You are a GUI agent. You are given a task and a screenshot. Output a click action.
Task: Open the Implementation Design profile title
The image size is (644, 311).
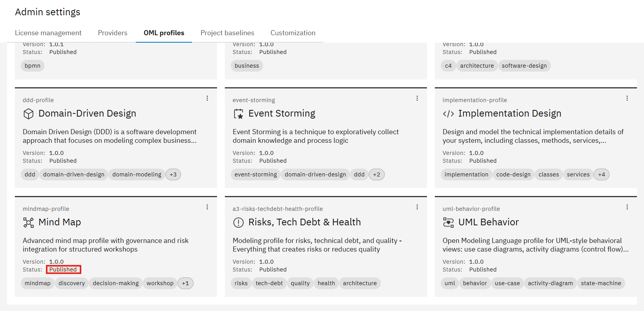[510, 113]
